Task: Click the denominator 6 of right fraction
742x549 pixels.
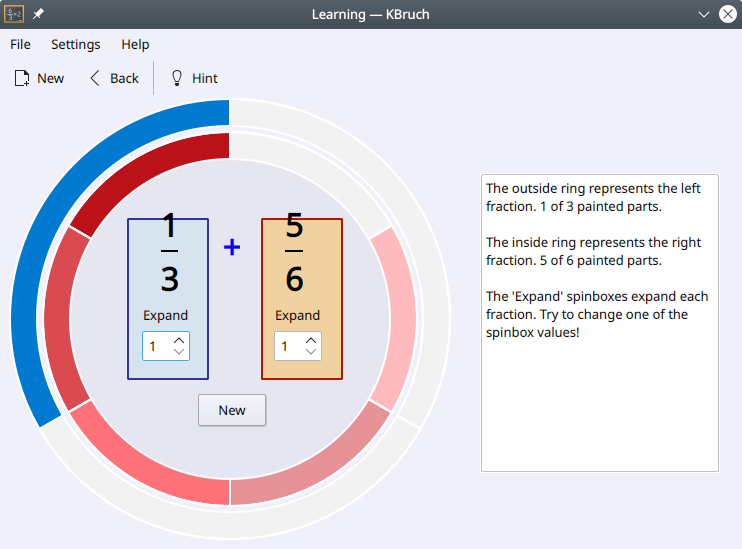Action: click(294, 279)
